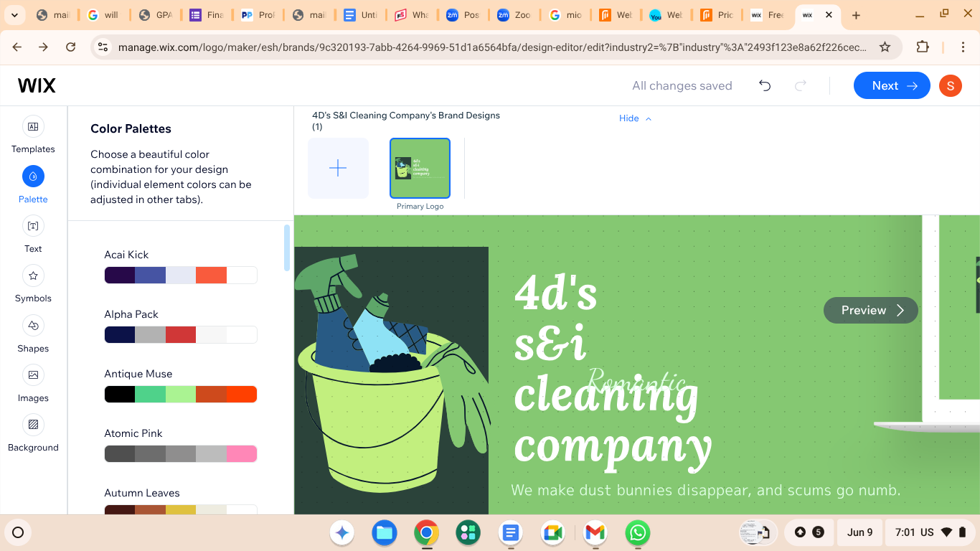Bookmark this page with star icon
The width and height of the screenshot is (980, 551).
coord(885,47)
